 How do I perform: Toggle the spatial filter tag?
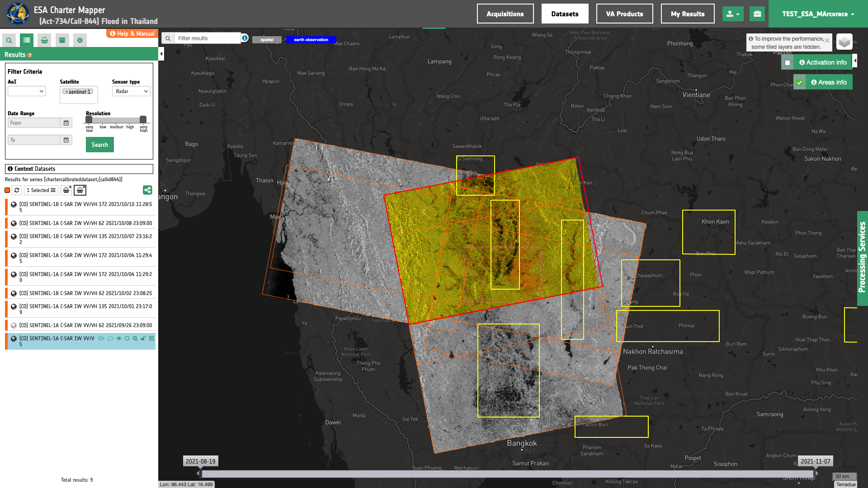(267, 40)
